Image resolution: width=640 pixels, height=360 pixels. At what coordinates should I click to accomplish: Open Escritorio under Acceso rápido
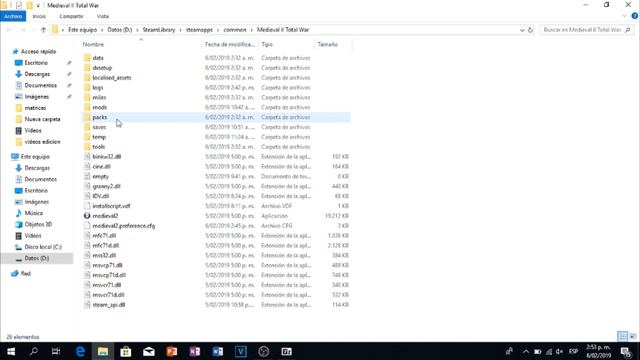[36, 63]
